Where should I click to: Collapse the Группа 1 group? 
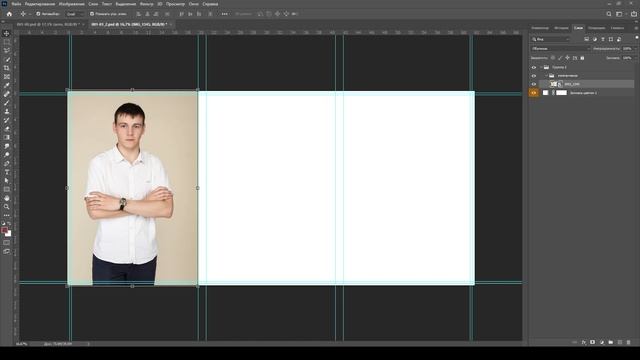(x=541, y=67)
